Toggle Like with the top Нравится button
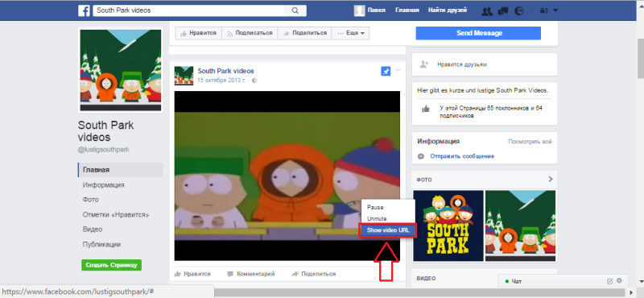 coord(198,33)
